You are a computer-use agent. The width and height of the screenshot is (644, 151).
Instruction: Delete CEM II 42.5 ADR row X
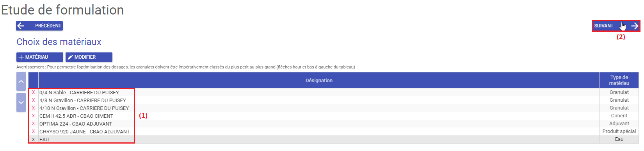(x=33, y=116)
